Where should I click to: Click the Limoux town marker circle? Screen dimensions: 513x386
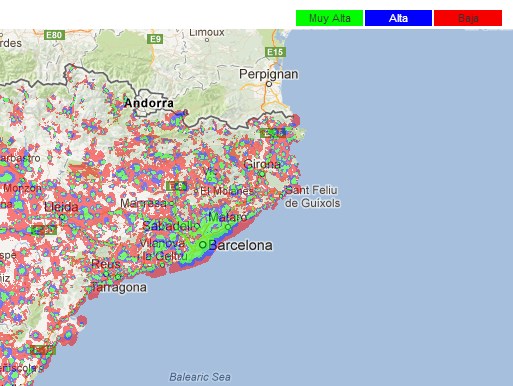(x=207, y=40)
